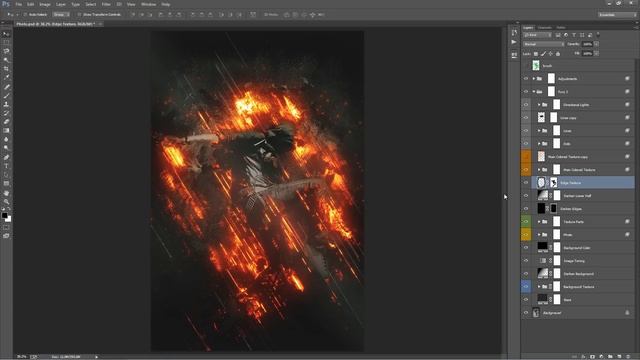Click the document title tab
640x360 pixels.
(56, 24)
